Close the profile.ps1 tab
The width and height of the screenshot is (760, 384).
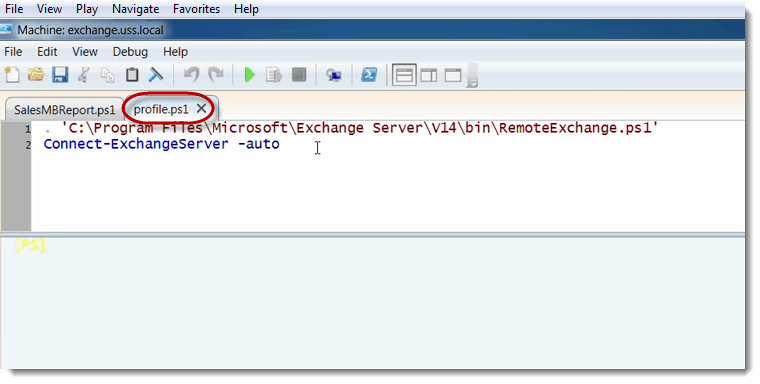tap(202, 109)
